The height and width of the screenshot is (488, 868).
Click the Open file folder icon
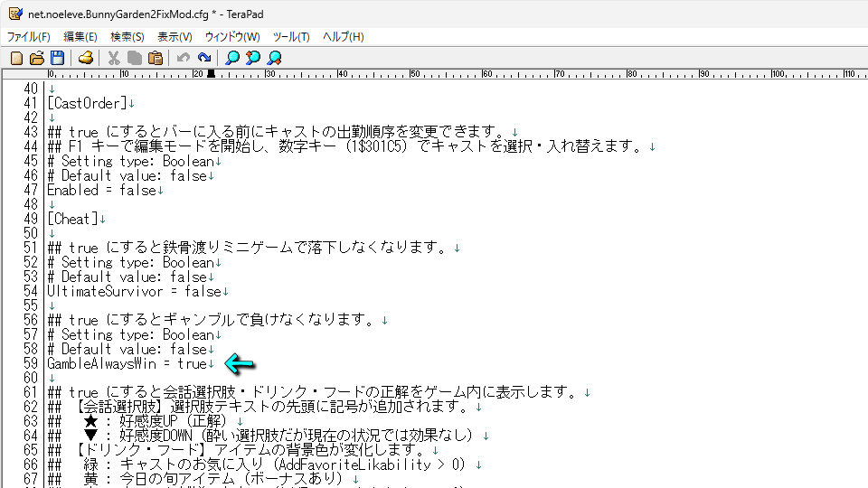tap(37, 58)
